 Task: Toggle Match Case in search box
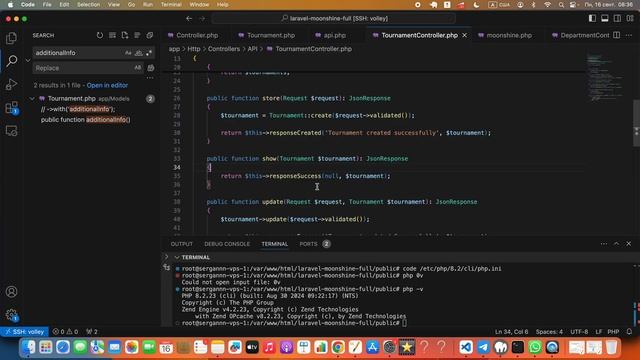(x=128, y=53)
